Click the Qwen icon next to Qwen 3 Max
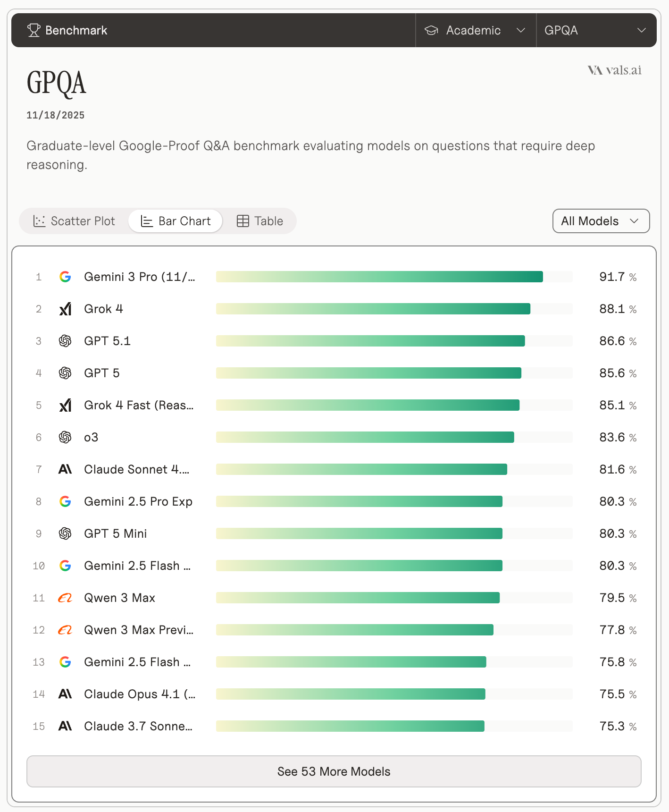This screenshot has width=669, height=812. coord(65,598)
